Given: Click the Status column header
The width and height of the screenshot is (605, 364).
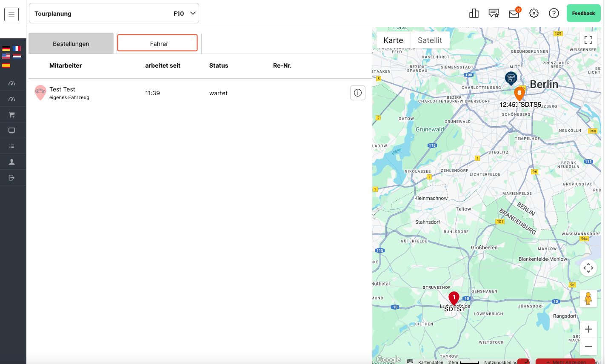Looking at the screenshot, I should (219, 65).
